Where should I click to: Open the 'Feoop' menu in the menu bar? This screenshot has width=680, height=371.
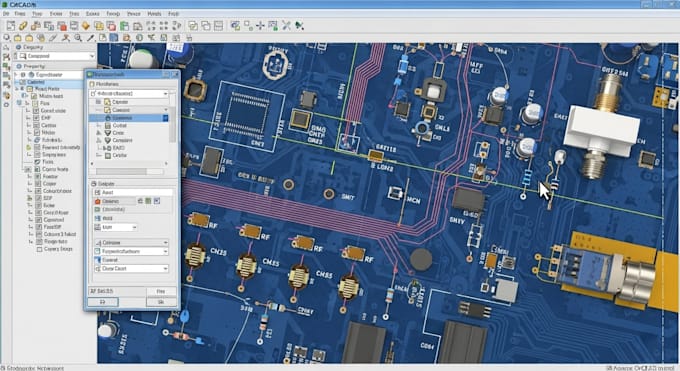tap(113, 14)
